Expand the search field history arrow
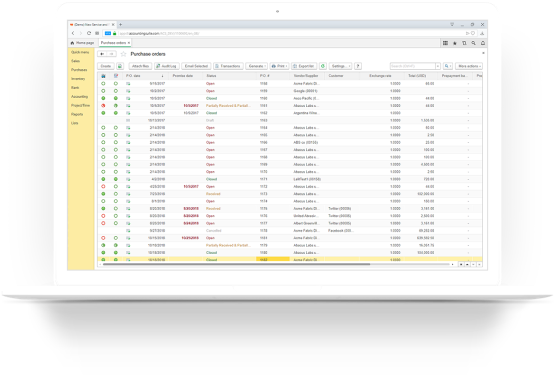555x379 pixels. [x=438, y=66]
